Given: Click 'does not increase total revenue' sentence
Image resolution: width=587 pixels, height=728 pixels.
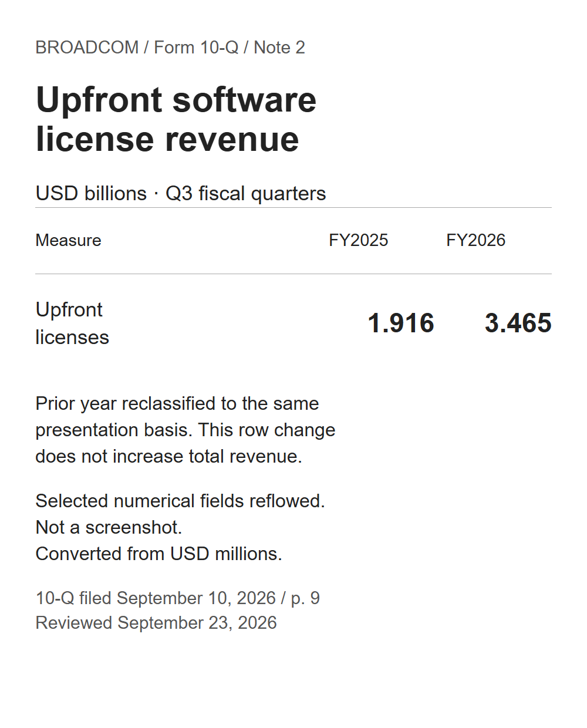Looking at the screenshot, I should [x=168, y=456].
